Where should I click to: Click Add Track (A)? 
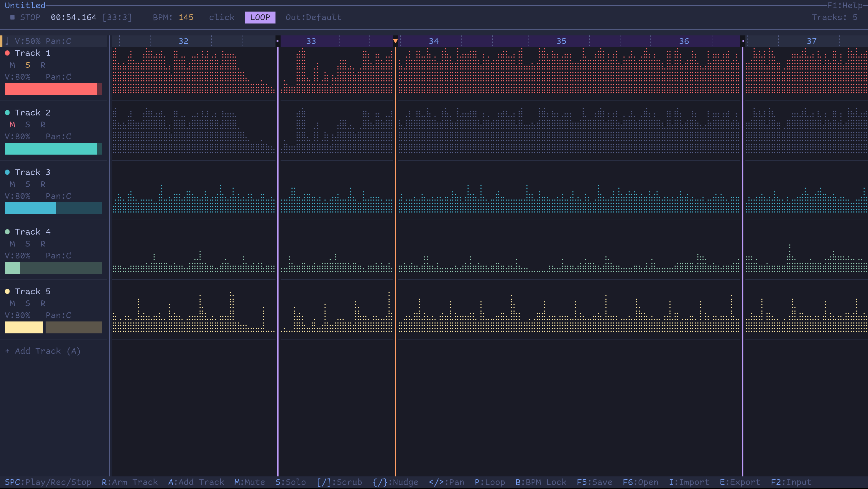[43, 351]
